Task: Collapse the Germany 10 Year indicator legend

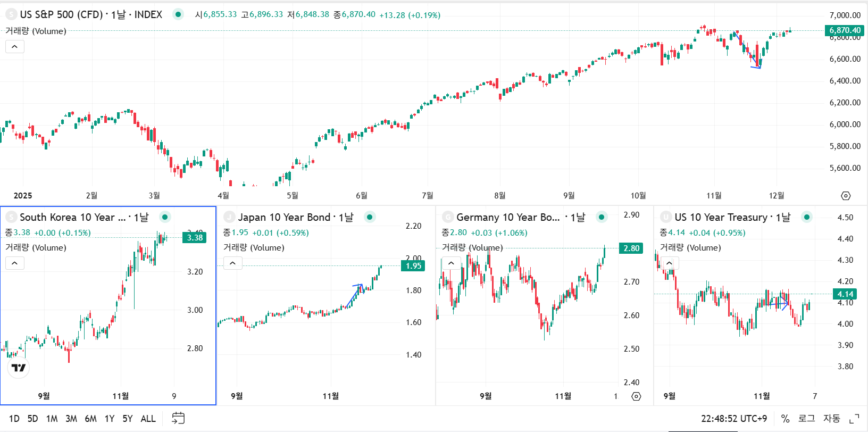Action: click(451, 263)
